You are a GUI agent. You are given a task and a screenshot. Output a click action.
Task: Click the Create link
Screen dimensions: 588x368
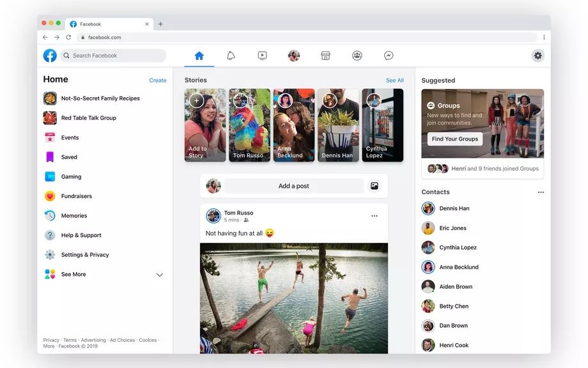coord(157,80)
